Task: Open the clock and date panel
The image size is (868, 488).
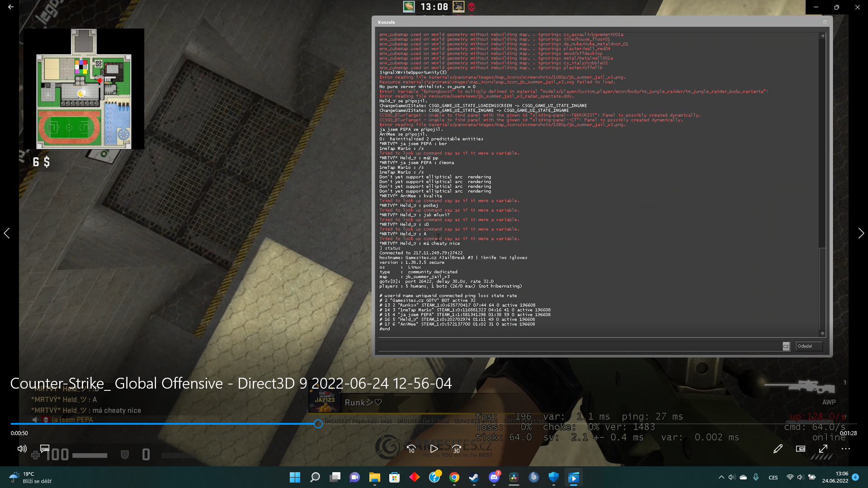Action: (x=835, y=477)
